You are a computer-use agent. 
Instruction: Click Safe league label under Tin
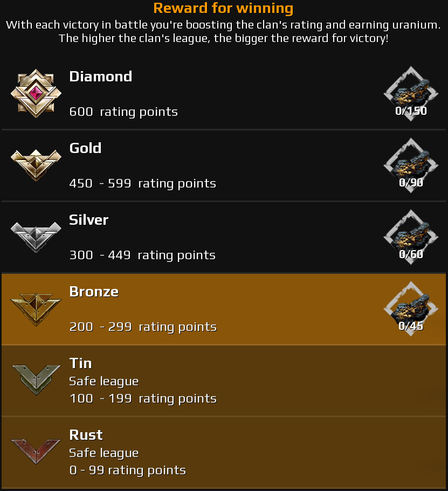[104, 381]
